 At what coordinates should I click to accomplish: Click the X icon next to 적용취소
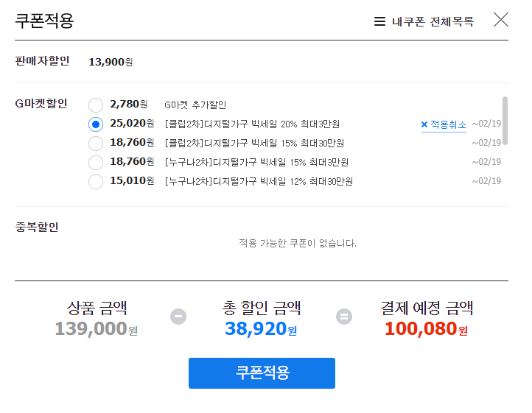pyautogui.click(x=424, y=124)
